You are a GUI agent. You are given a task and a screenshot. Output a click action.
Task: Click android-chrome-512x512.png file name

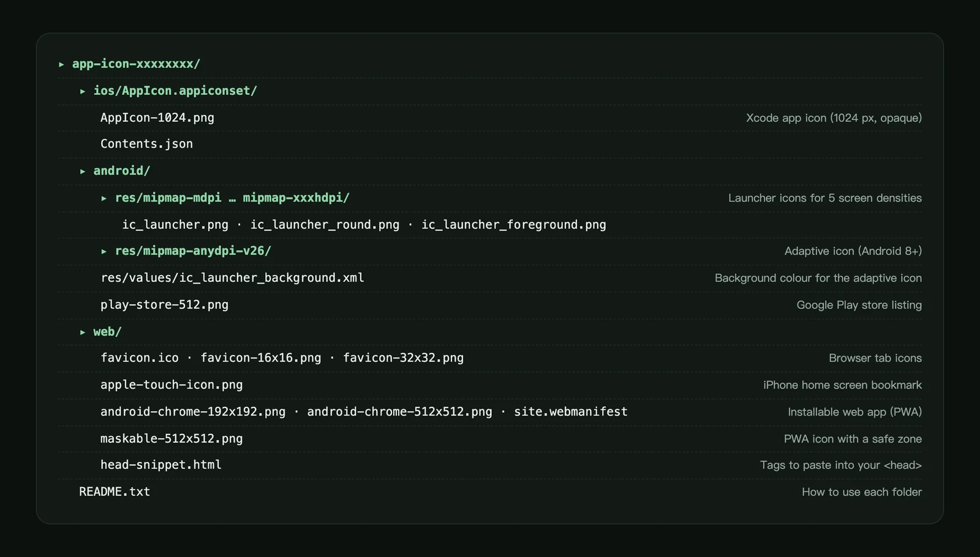click(x=399, y=412)
